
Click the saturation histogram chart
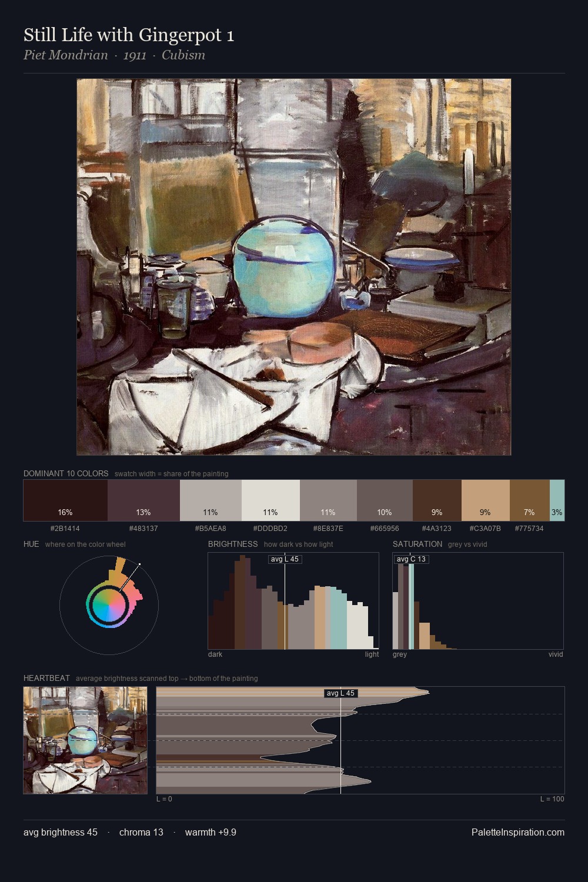click(478, 601)
